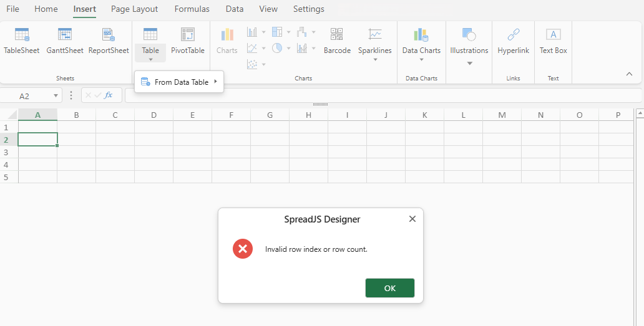Screen dimensions: 644x326
Task: Open the column chart dropdown arrow
Action: [x=264, y=32]
